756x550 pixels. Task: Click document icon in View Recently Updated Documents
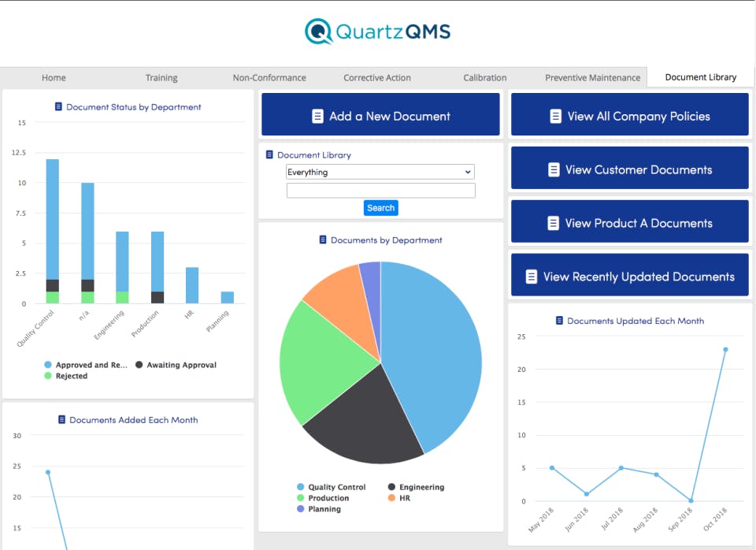(x=532, y=277)
